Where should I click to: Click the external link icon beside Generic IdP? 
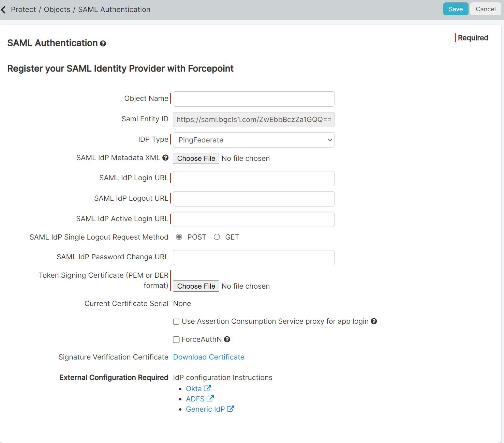231,408
